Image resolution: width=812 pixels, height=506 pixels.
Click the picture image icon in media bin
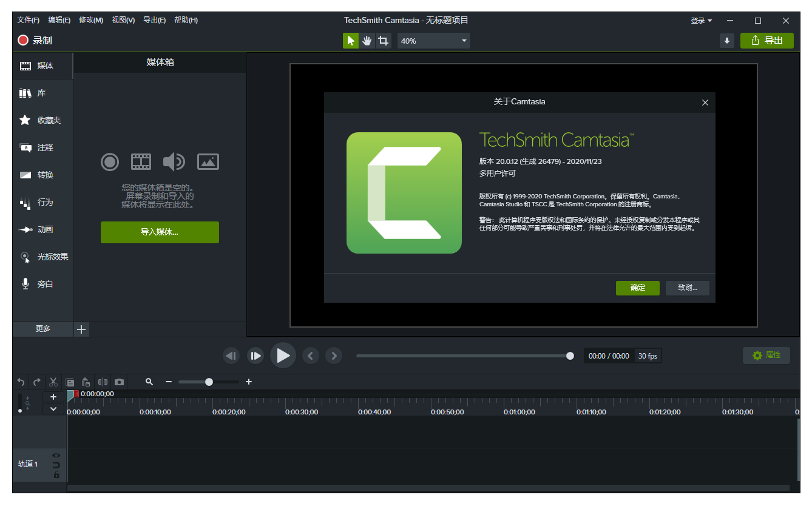[x=208, y=162]
